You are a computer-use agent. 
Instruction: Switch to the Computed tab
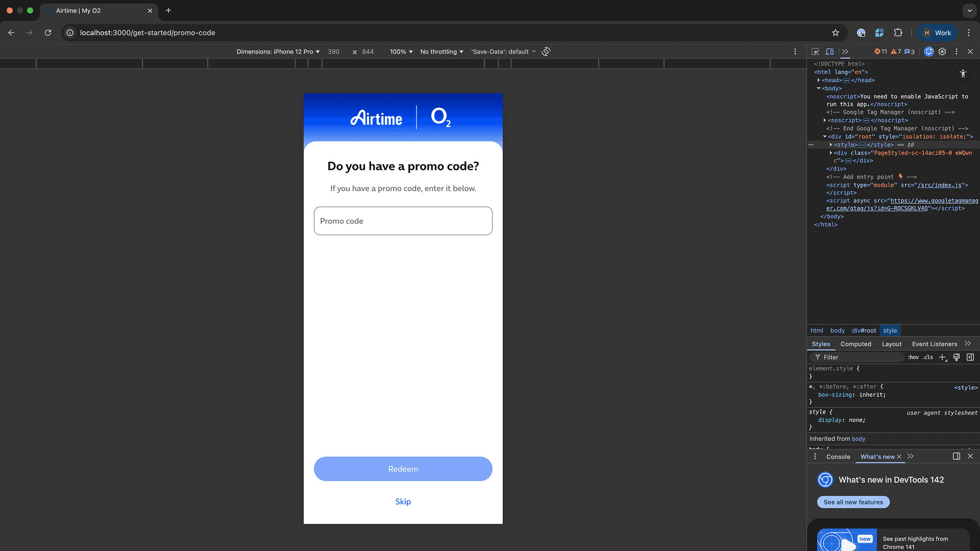coord(855,344)
